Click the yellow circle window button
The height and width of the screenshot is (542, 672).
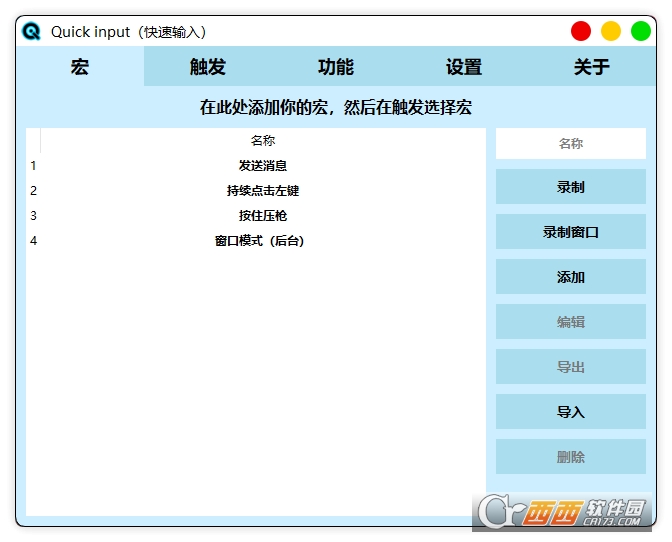pyautogui.click(x=611, y=31)
